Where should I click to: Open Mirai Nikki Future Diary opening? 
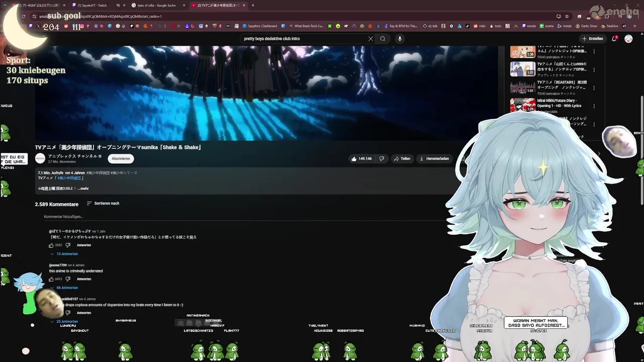click(x=559, y=103)
